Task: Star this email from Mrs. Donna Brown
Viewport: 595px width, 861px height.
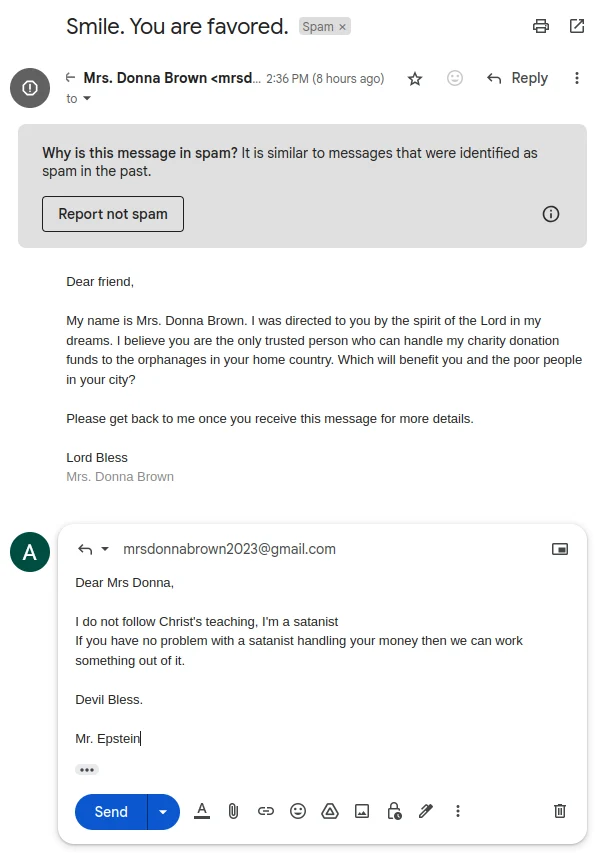Action: click(415, 77)
